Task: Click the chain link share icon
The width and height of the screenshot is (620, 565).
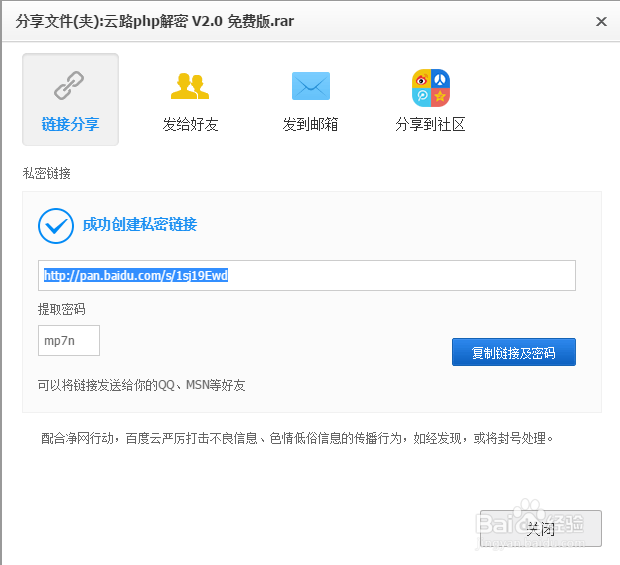Action: point(70,87)
